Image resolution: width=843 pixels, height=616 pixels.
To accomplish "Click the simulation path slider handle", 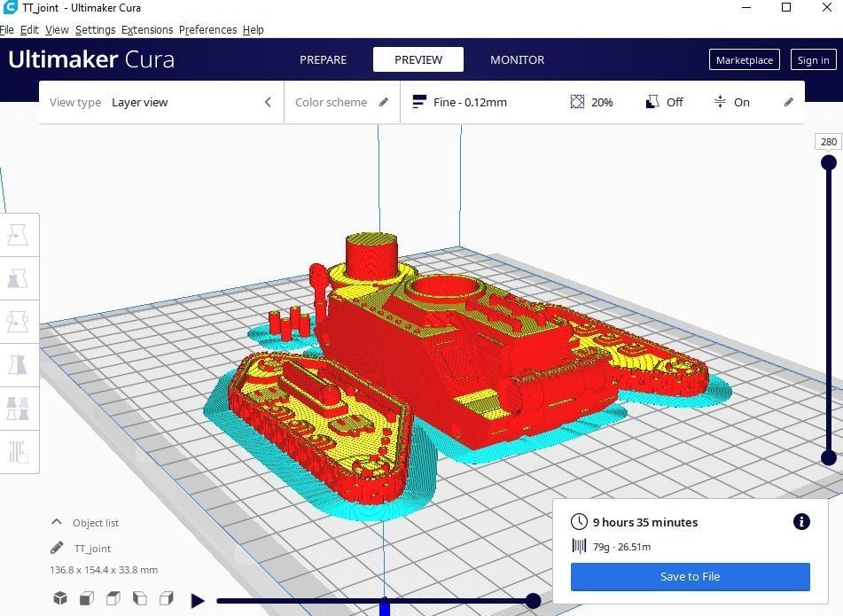I will pyautogui.click(x=533, y=600).
